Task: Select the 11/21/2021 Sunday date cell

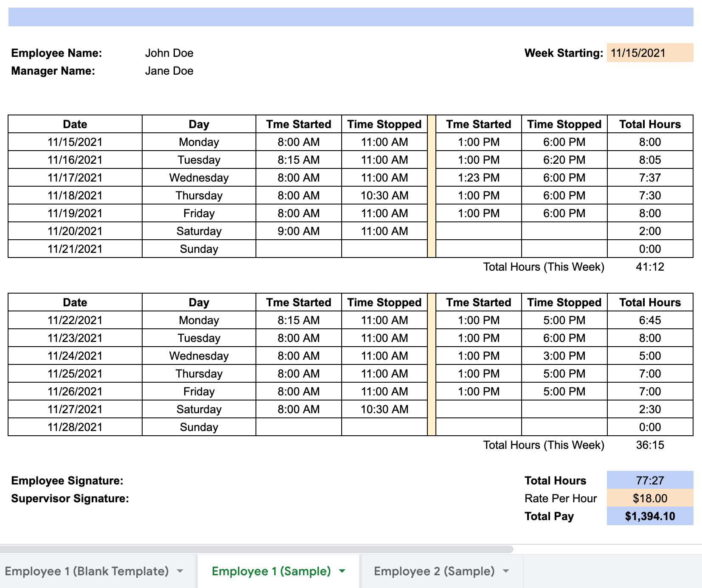Action: click(75, 249)
